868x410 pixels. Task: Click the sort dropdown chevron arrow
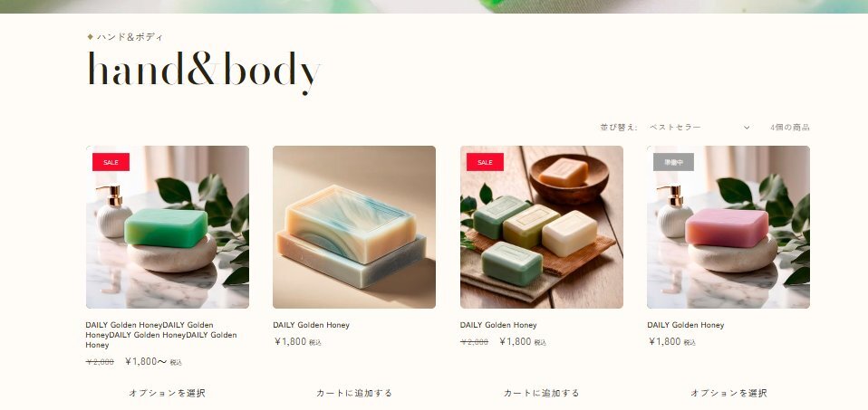click(747, 128)
